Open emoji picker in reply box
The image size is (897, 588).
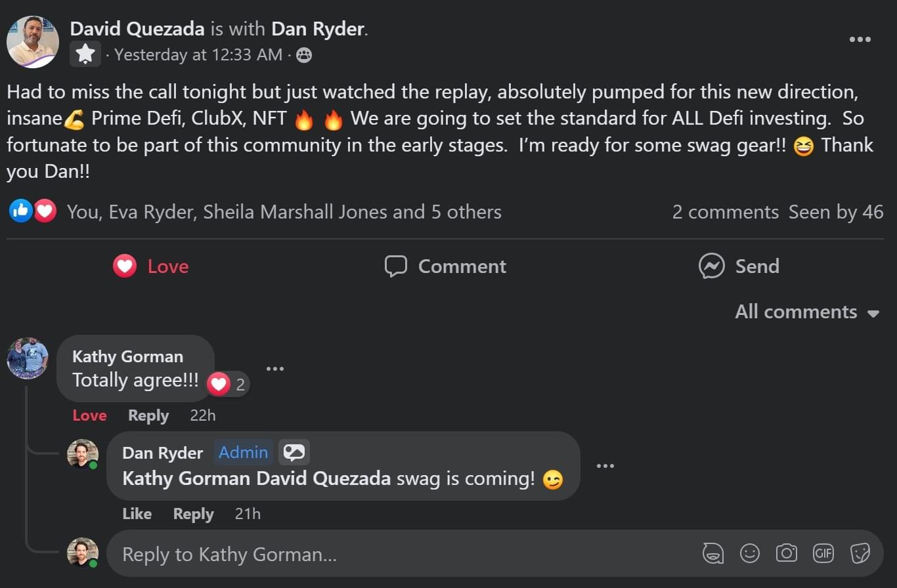point(750,553)
